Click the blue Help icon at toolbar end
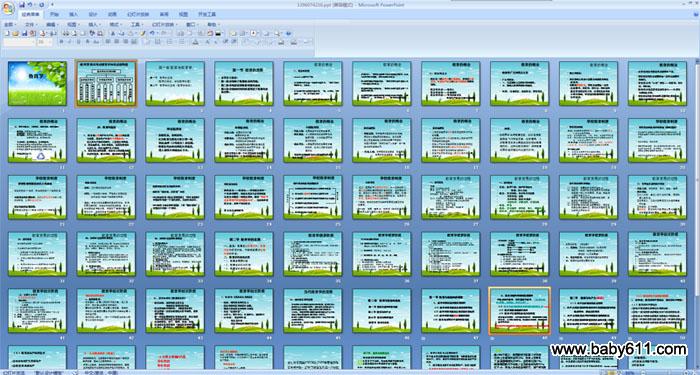 tap(288, 33)
